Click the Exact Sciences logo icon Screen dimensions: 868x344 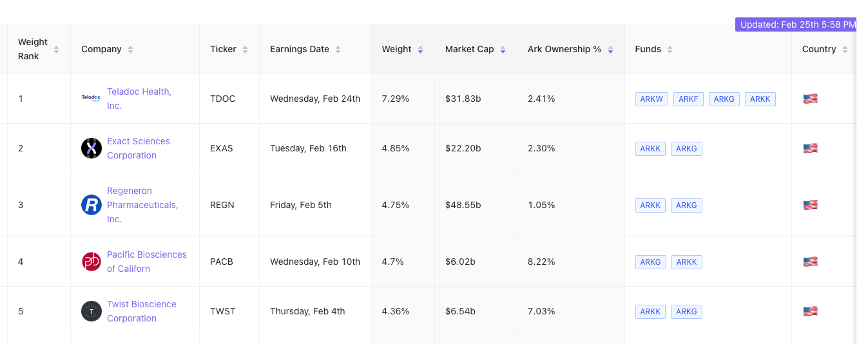click(x=92, y=148)
